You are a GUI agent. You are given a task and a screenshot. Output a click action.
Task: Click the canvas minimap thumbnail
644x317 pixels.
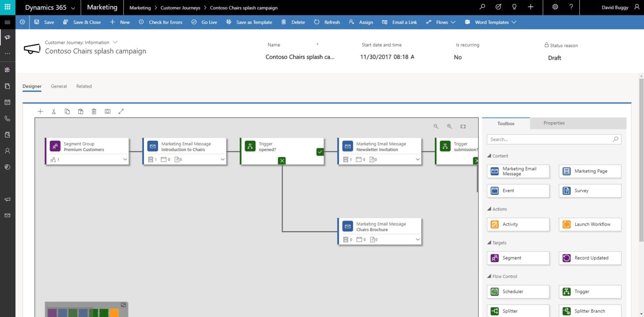coord(86,310)
